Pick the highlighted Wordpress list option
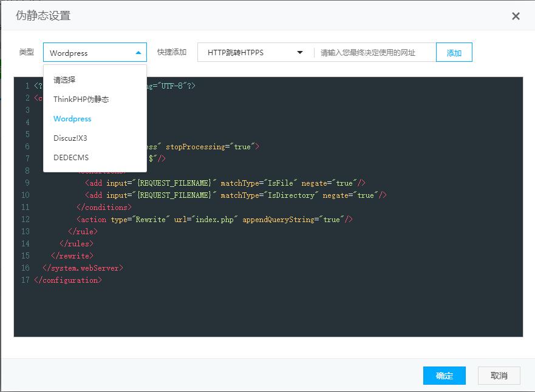 (72, 118)
